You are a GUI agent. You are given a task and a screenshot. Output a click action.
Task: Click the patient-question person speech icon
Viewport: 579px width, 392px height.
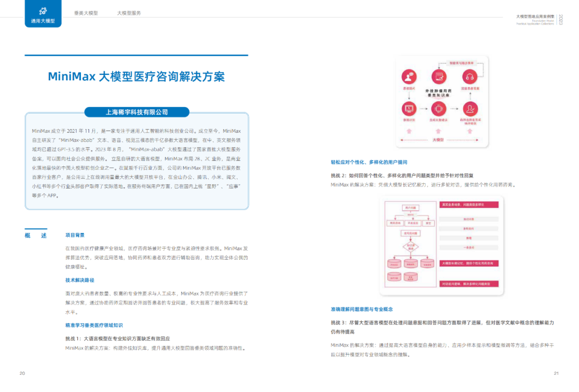click(x=409, y=77)
